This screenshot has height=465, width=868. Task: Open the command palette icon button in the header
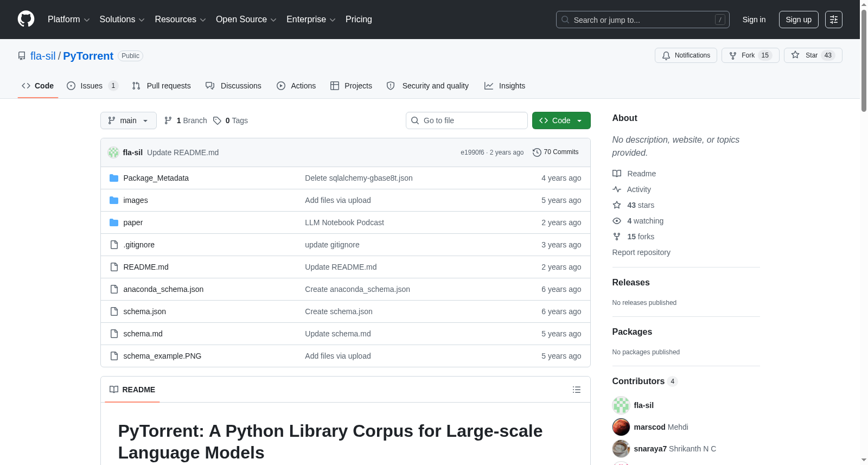834,20
